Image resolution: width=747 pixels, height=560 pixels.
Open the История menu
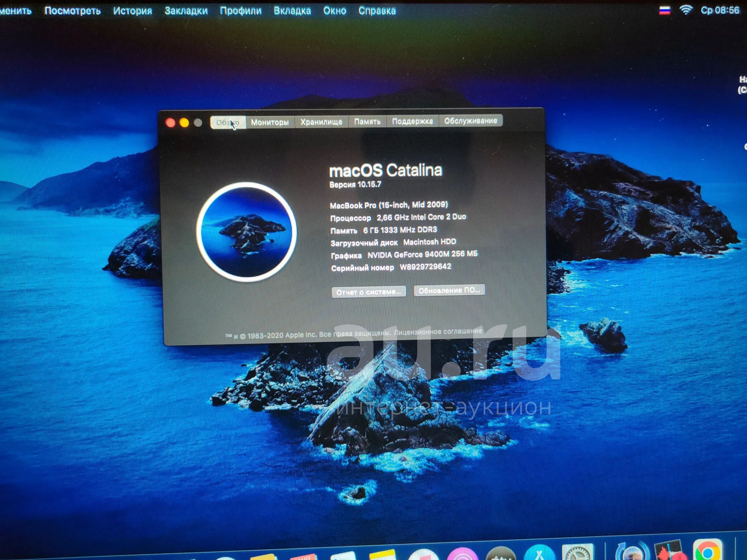[x=133, y=11]
